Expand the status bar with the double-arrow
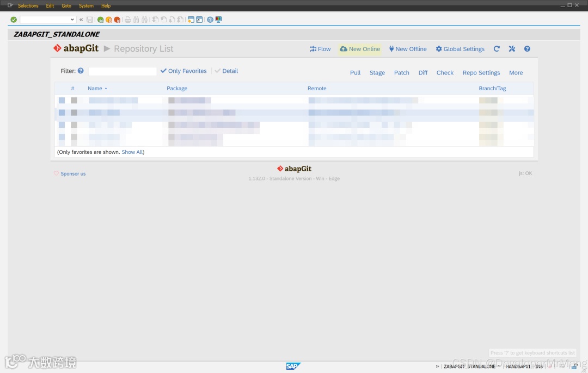588x373 pixels. pyautogui.click(x=437, y=366)
